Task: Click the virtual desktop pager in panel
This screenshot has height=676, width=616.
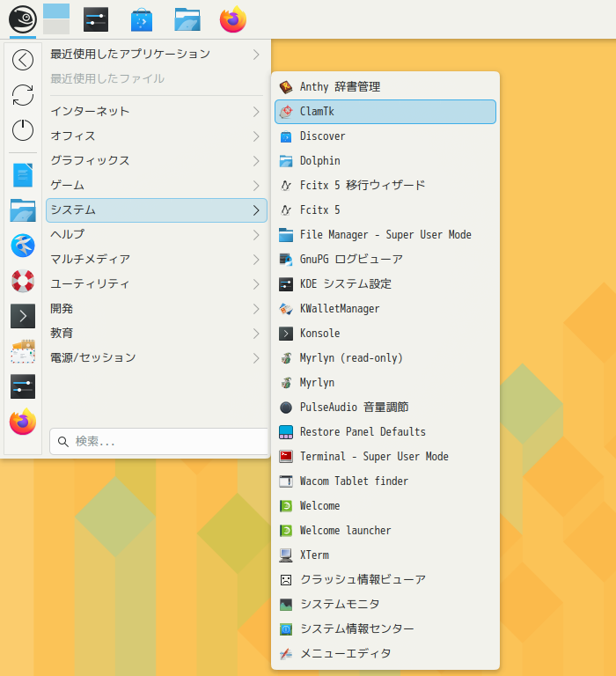Action: click(56, 19)
